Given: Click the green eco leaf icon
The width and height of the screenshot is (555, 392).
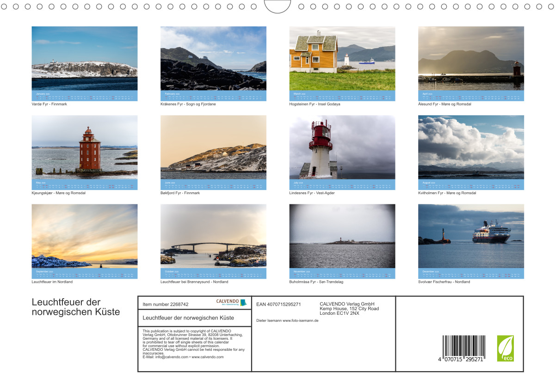Looking at the screenshot, I should pos(505,348).
